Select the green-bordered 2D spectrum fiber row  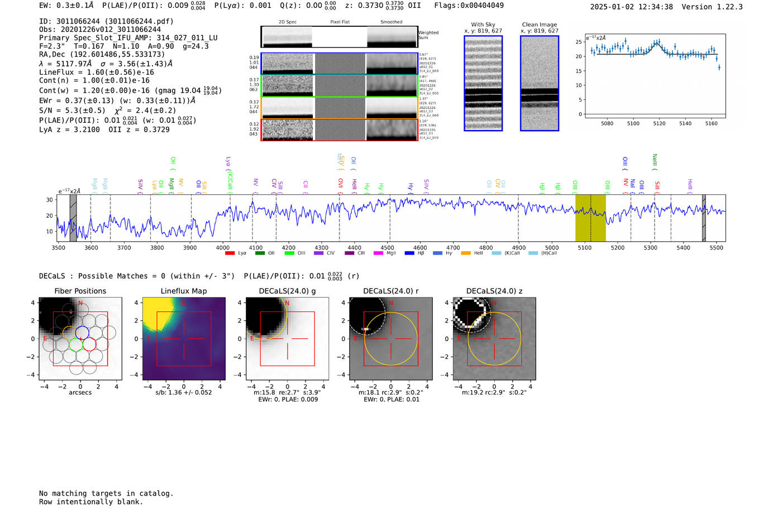tap(340, 86)
